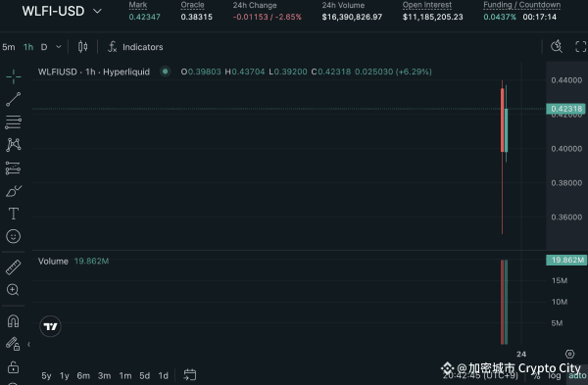Click the zoom in magnifier tool
The height and width of the screenshot is (385, 588).
click(x=13, y=290)
